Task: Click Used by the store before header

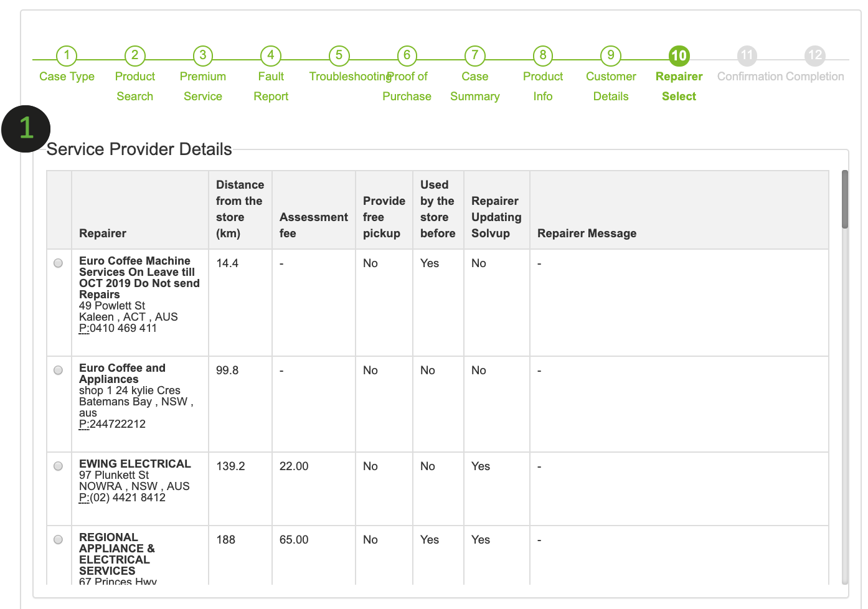Action: pos(438,209)
